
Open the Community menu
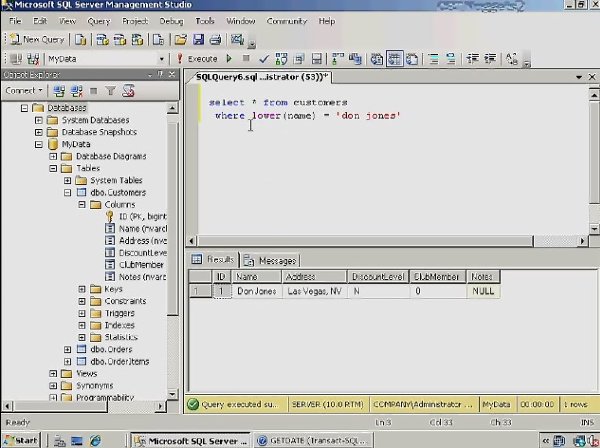pyautogui.click(x=287, y=21)
